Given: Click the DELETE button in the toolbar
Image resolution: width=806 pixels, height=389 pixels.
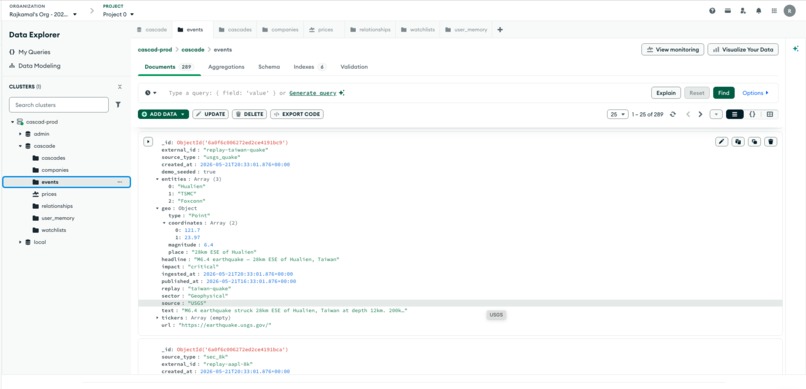Looking at the screenshot, I should tap(249, 114).
